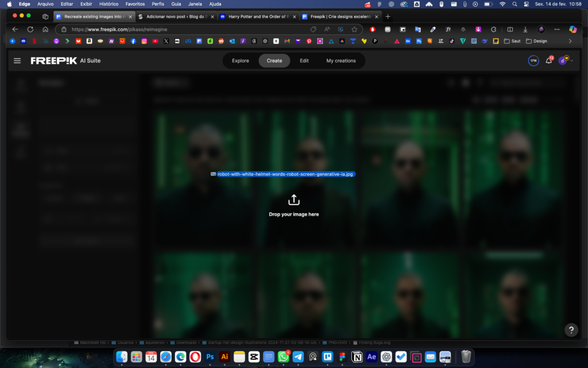The height and width of the screenshot is (368, 588).
Task: Open the Help question mark button
Action: coord(571,330)
